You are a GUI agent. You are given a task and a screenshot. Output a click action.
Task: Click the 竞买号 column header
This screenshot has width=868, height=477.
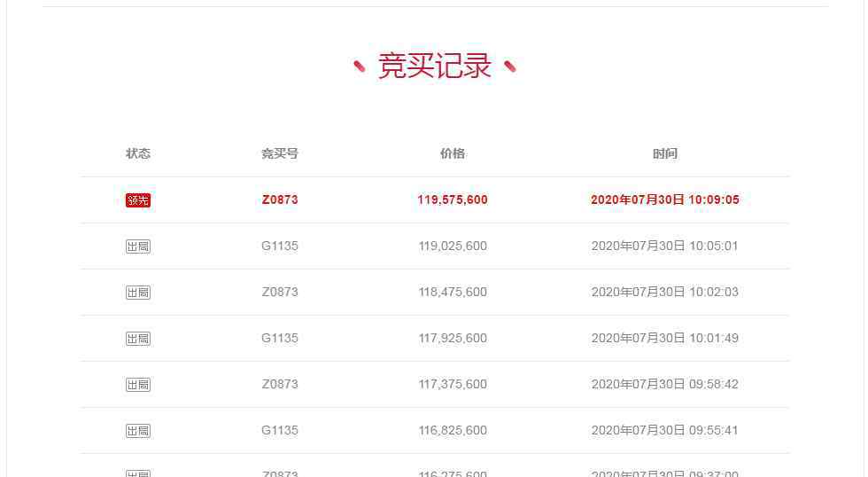click(x=280, y=153)
